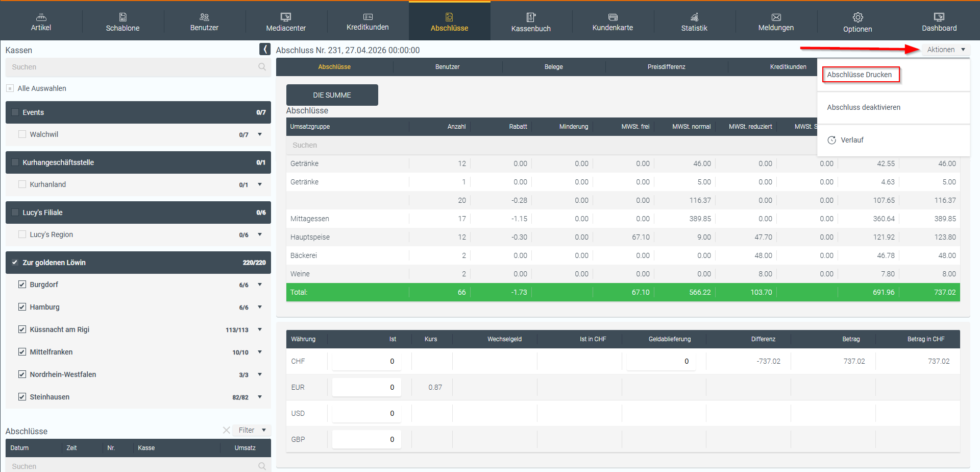Click the DIE SUMME button
Image resolution: width=980 pixels, height=472 pixels.
tap(332, 95)
